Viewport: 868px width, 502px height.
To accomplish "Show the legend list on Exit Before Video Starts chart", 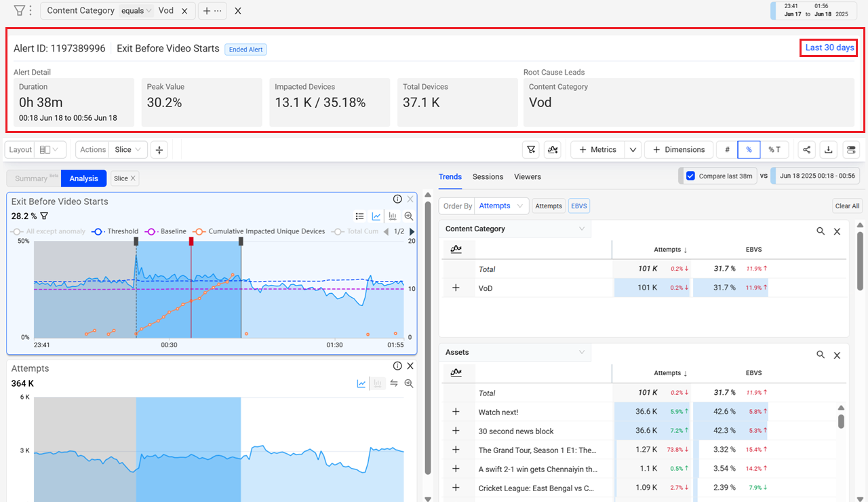I will 360,216.
